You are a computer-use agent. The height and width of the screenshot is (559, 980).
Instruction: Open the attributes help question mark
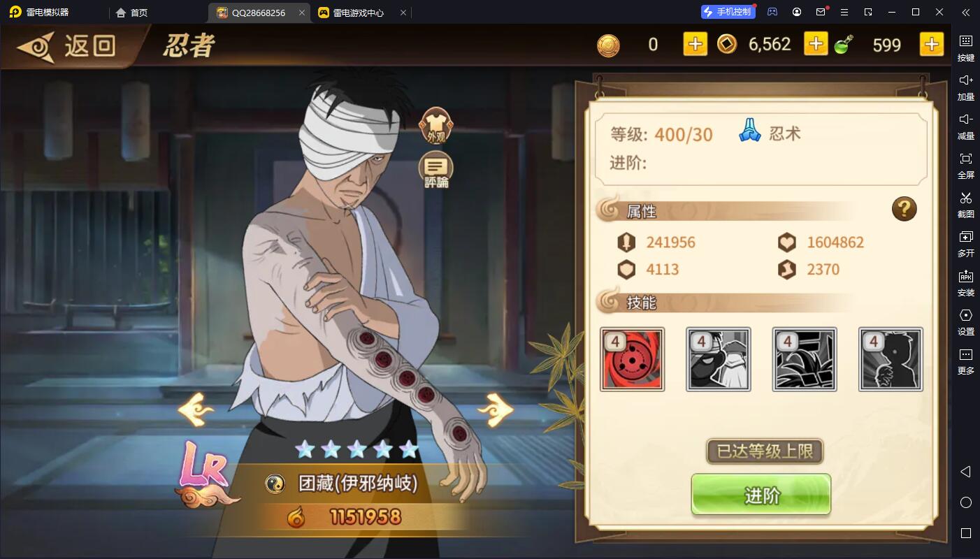coord(904,209)
